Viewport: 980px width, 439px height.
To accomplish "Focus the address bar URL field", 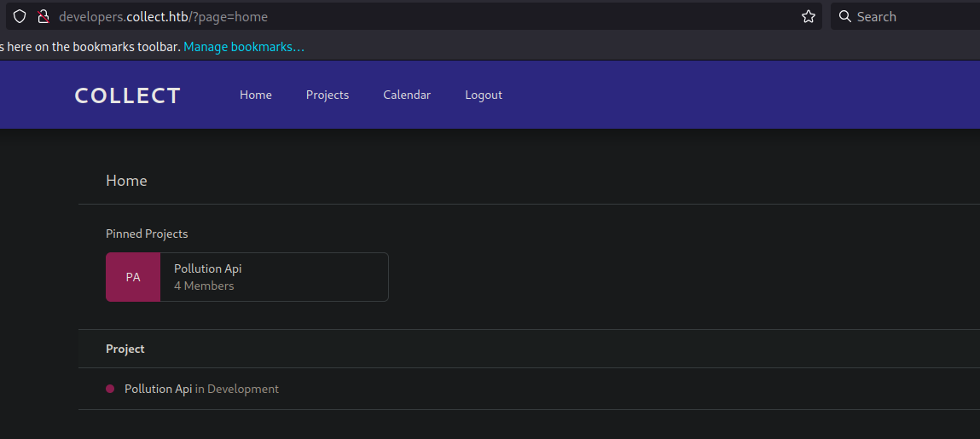I will (x=426, y=16).
